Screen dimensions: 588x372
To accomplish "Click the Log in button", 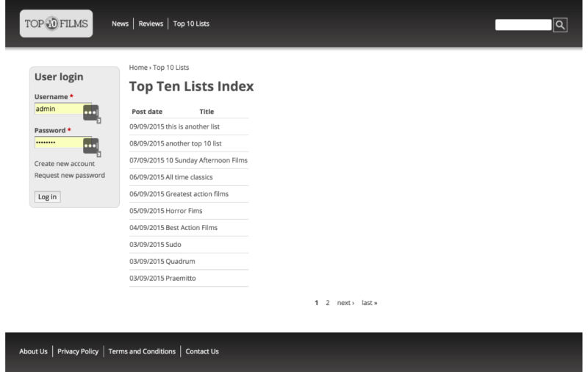I will tap(48, 197).
